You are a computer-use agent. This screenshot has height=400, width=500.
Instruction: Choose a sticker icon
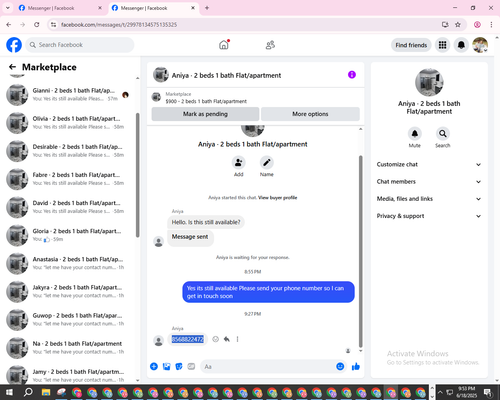(179, 366)
